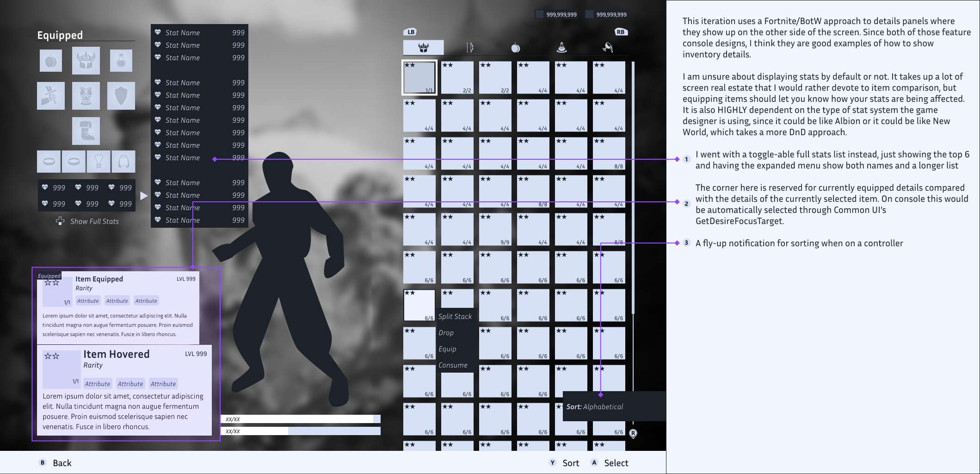Click the equipped sword weapon slot
980x474 pixels.
click(x=51, y=96)
